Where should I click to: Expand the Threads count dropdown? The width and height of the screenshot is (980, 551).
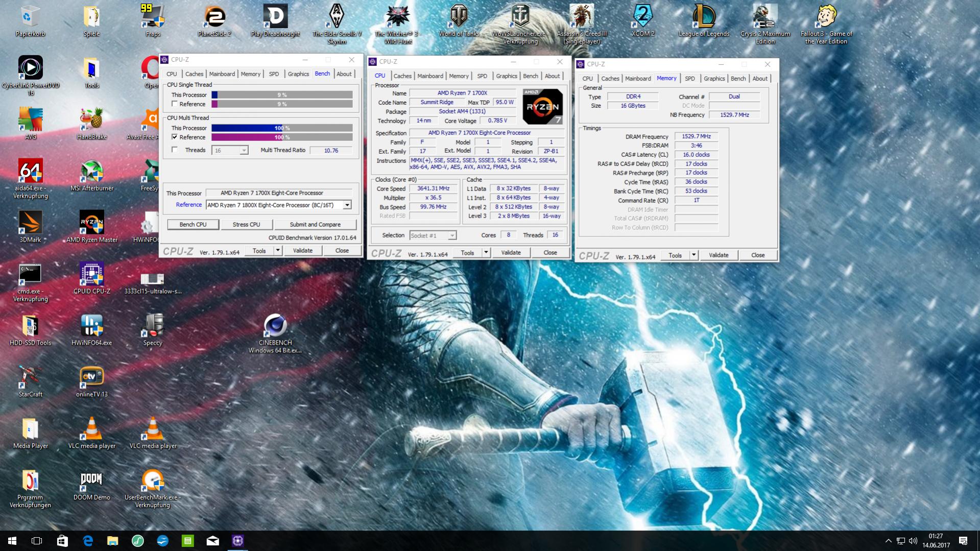click(244, 150)
